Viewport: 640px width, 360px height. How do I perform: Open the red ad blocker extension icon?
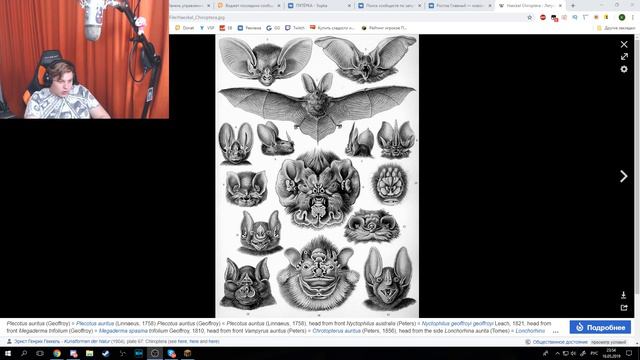pos(543,18)
